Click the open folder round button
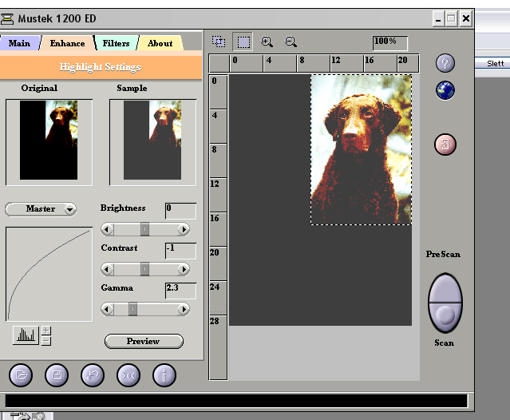The height and width of the screenshot is (420, 510). (x=21, y=375)
